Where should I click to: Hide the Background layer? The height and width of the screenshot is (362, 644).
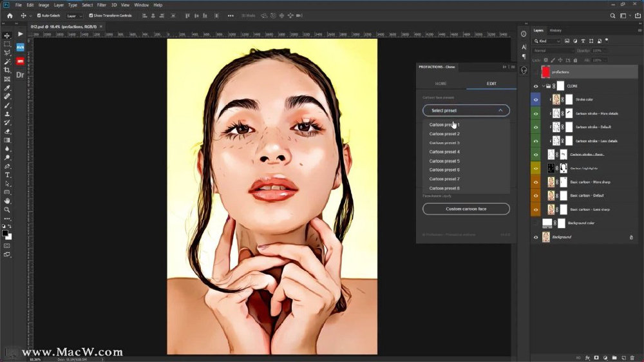click(x=536, y=237)
